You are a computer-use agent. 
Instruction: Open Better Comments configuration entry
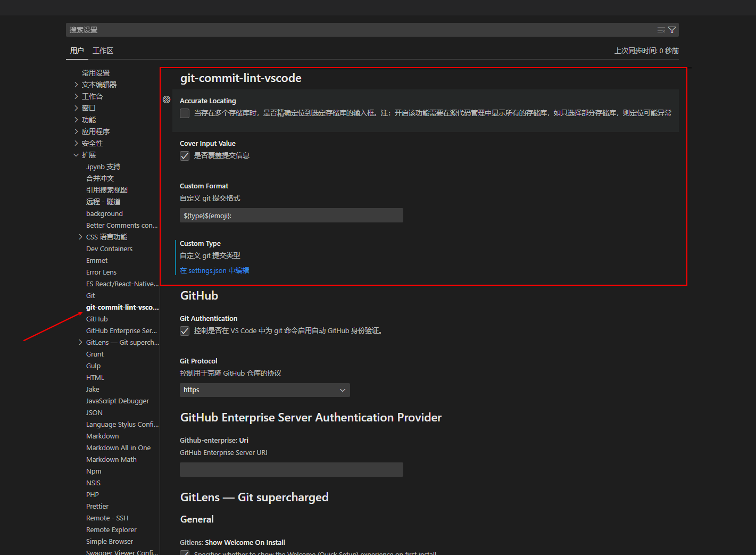[x=122, y=225]
